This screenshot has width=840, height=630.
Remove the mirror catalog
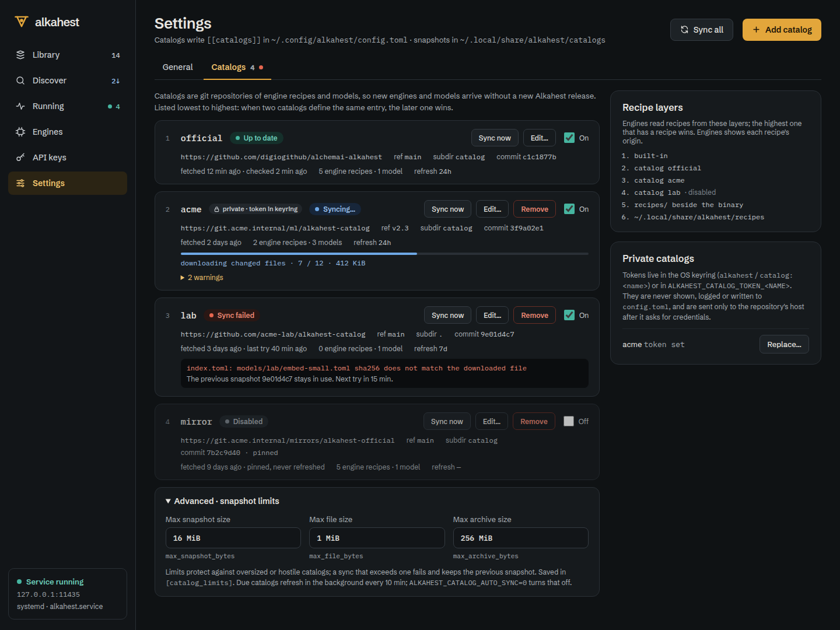(534, 421)
